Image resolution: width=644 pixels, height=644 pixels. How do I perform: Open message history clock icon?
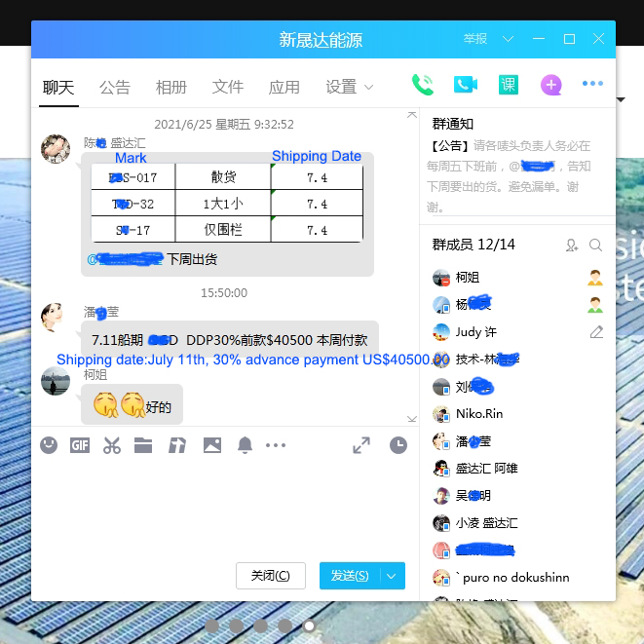(x=398, y=445)
